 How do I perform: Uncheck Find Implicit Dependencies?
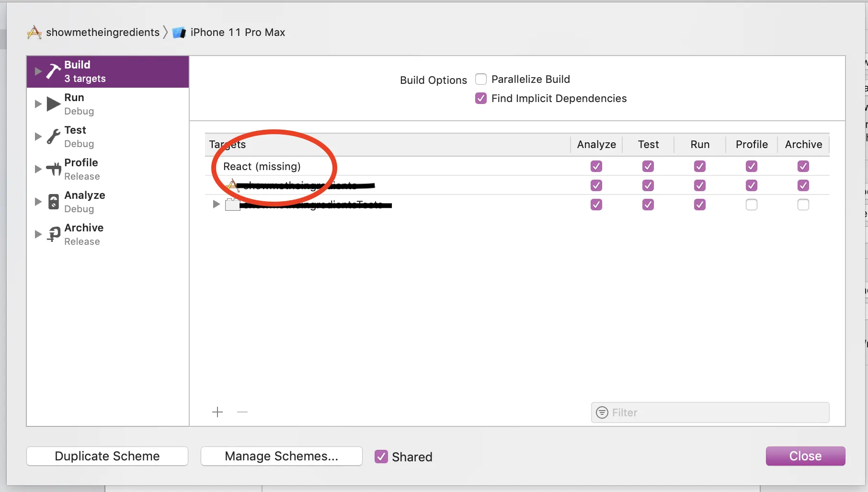481,98
